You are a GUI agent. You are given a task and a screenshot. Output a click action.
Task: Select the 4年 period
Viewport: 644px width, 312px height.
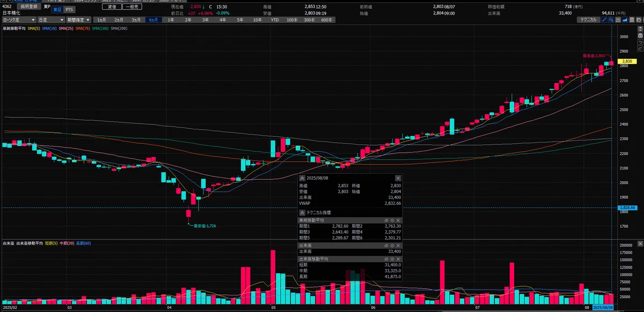[x=222, y=20]
